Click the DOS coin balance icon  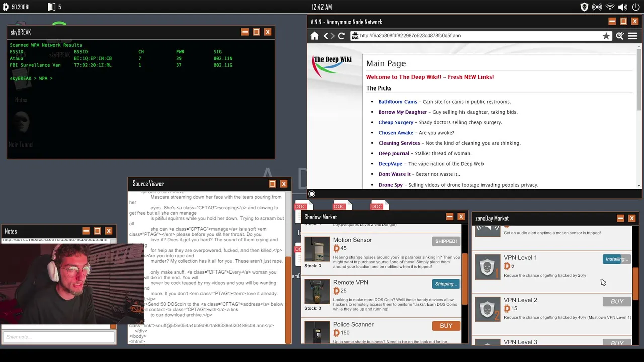pyautogui.click(x=6, y=7)
